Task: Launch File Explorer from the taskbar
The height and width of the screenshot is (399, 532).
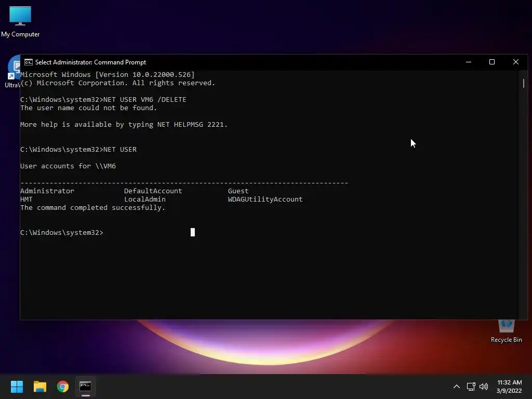Action: [39, 387]
